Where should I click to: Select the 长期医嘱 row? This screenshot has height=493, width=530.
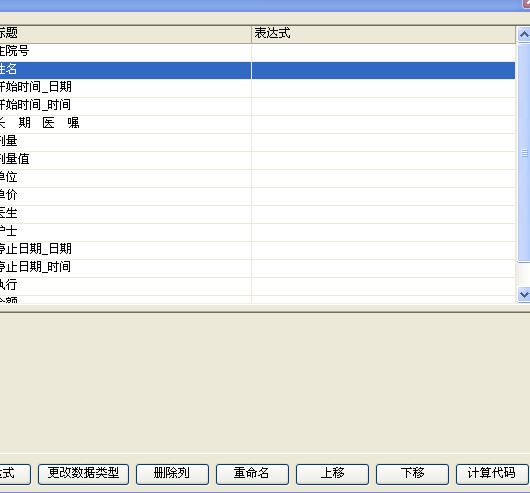(x=257, y=124)
